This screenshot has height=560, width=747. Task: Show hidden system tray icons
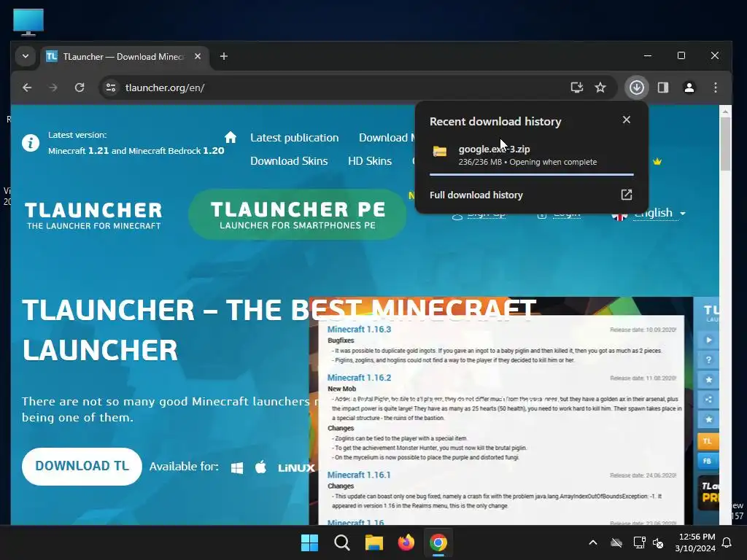pyautogui.click(x=593, y=542)
